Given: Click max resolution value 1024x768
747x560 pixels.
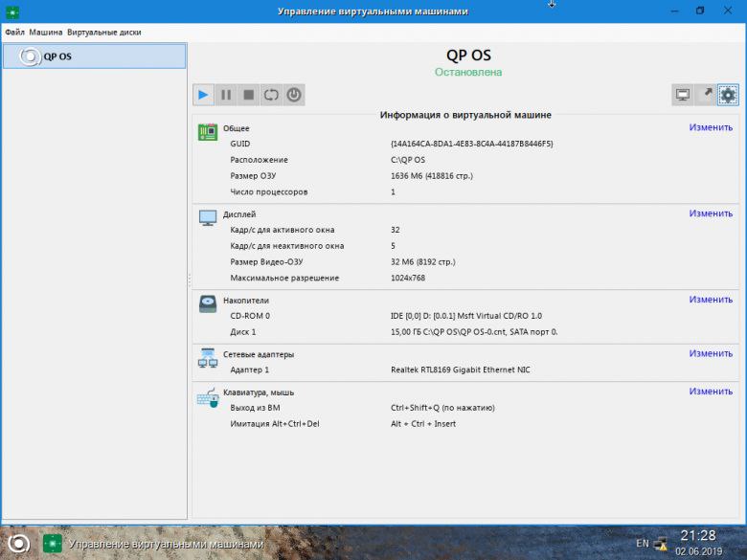Looking at the screenshot, I should (408, 279).
